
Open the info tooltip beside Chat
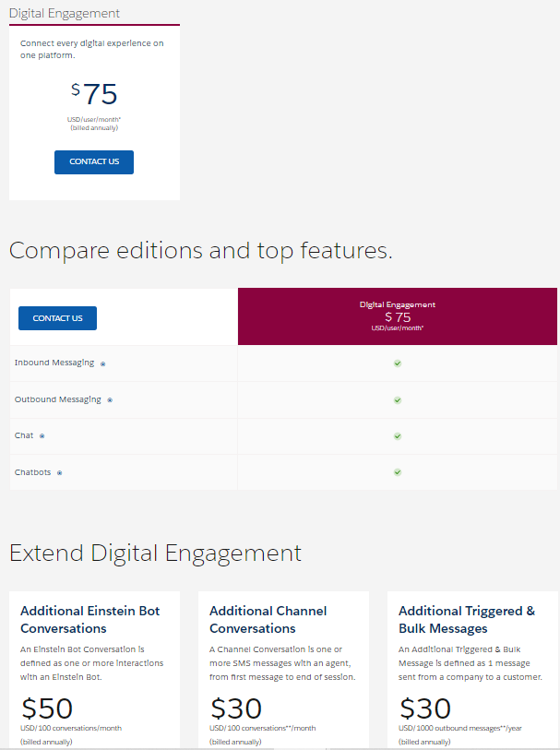pos(42,436)
